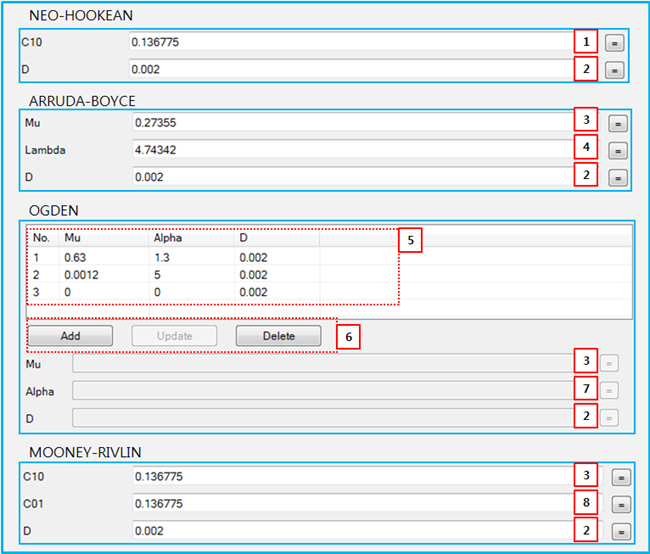Click the equals button beside Lambda field
The image size is (650, 554).
(618, 151)
